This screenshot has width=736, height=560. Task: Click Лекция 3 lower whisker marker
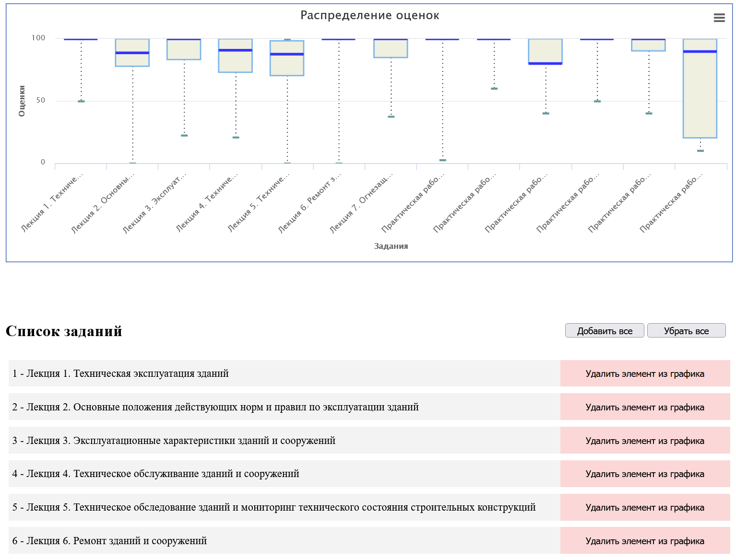pos(184,136)
